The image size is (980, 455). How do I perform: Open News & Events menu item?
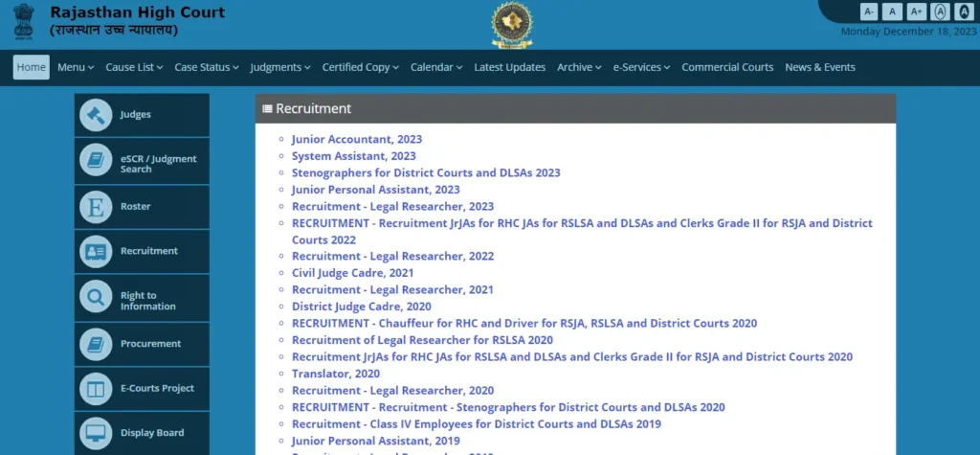[820, 67]
